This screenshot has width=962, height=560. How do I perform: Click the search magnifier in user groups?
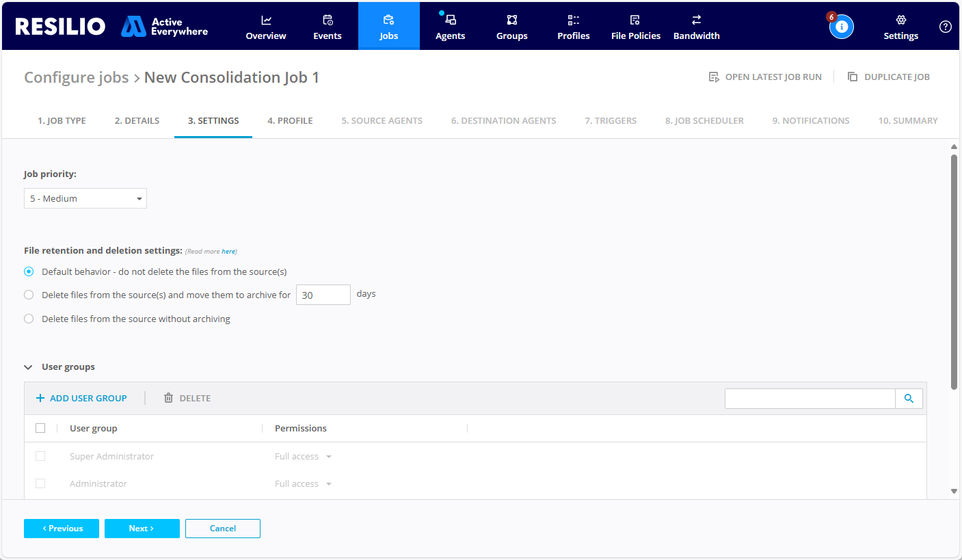pos(909,398)
